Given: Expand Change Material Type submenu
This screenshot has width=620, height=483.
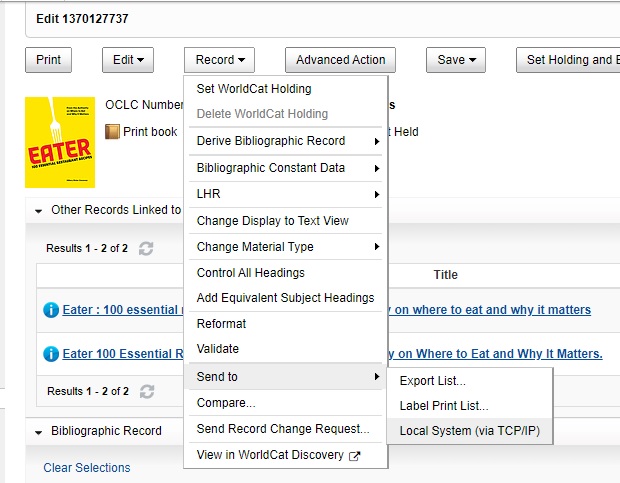Looking at the screenshot, I should coord(285,247).
